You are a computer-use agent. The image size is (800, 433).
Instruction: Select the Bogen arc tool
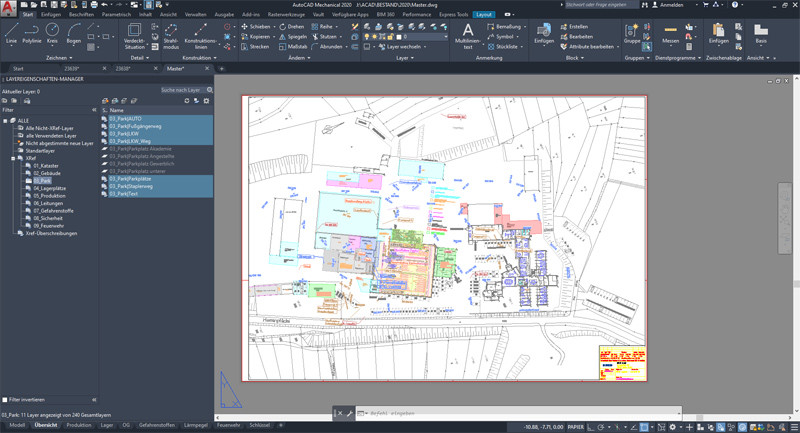point(73,33)
